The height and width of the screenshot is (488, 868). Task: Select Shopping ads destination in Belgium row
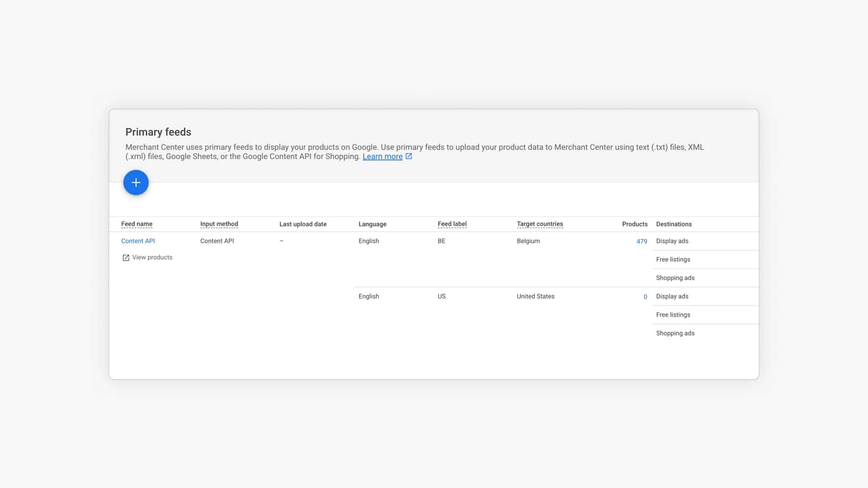pos(675,278)
